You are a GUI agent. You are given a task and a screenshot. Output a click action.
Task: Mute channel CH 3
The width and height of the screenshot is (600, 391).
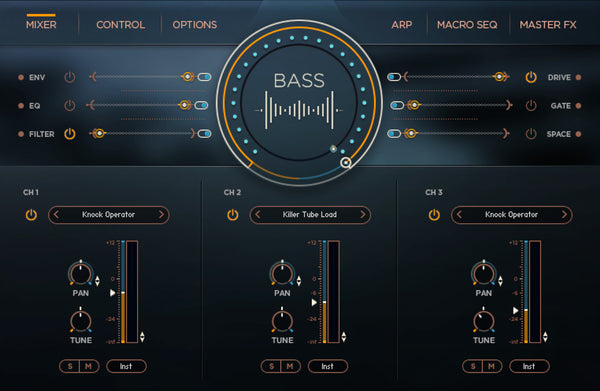pyautogui.click(x=492, y=366)
